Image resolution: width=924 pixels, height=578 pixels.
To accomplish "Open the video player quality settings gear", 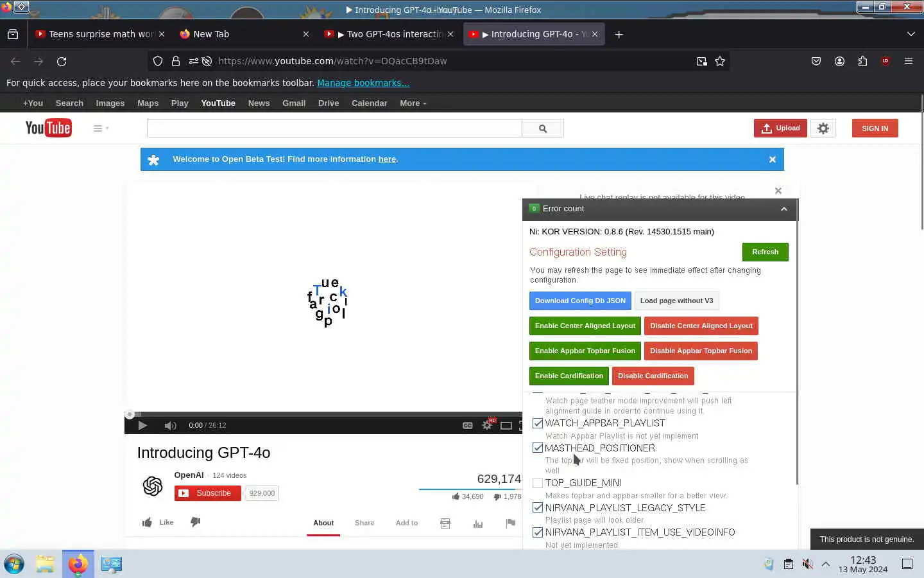I will click(488, 425).
